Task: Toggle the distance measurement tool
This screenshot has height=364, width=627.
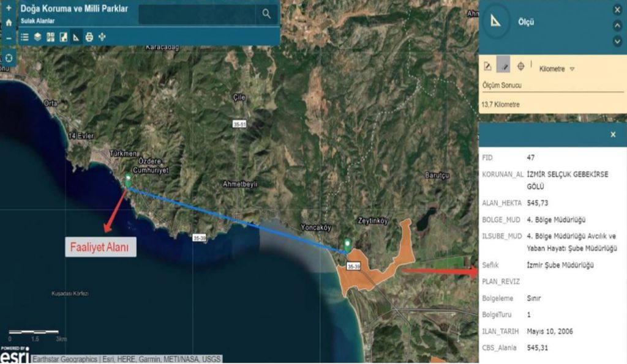Action: point(503,67)
